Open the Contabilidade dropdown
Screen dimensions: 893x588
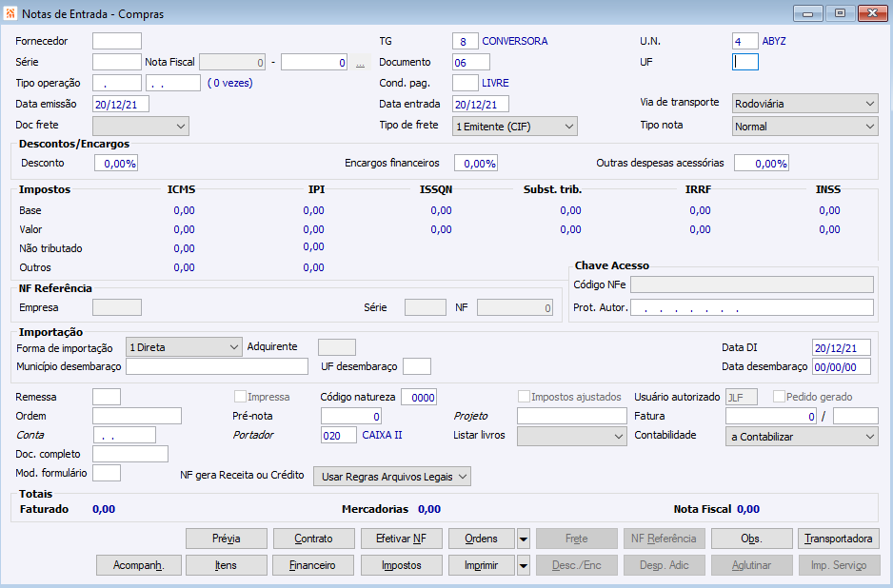(801, 436)
